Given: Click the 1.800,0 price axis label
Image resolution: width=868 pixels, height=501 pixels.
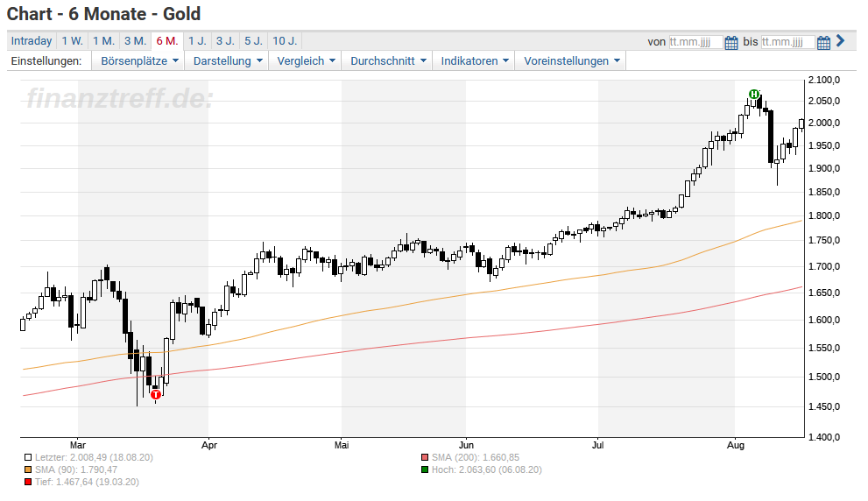Looking at the screenshot, I should [x=824, y=215].
